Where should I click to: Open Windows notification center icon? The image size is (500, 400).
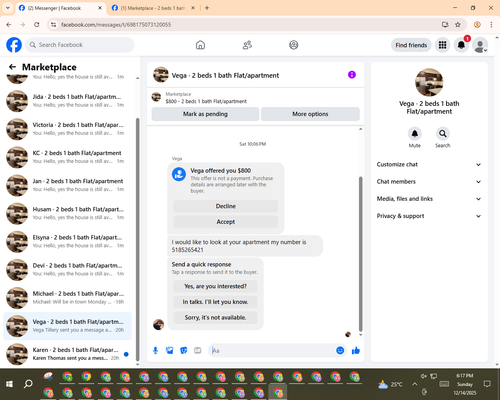[x=487, y=384]
